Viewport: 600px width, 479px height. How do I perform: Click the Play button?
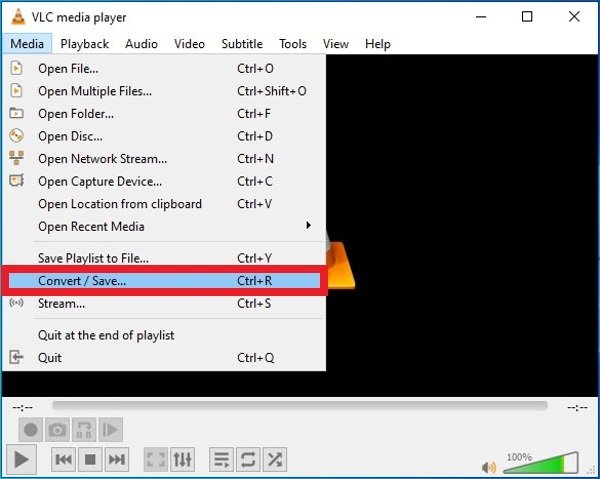tap(21, 459)
